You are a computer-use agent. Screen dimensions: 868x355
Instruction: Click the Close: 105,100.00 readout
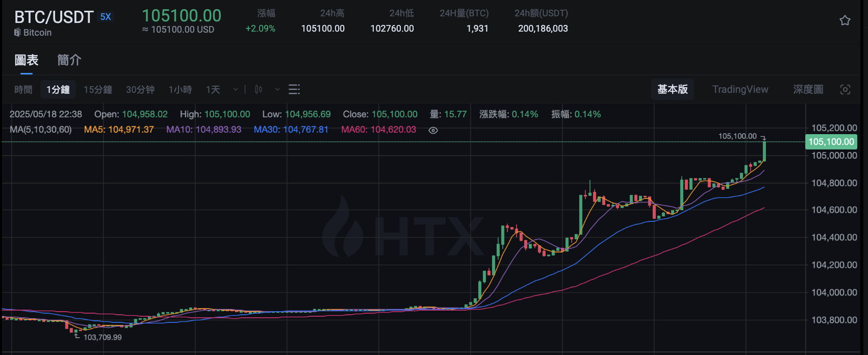click(x=380, y=114)
